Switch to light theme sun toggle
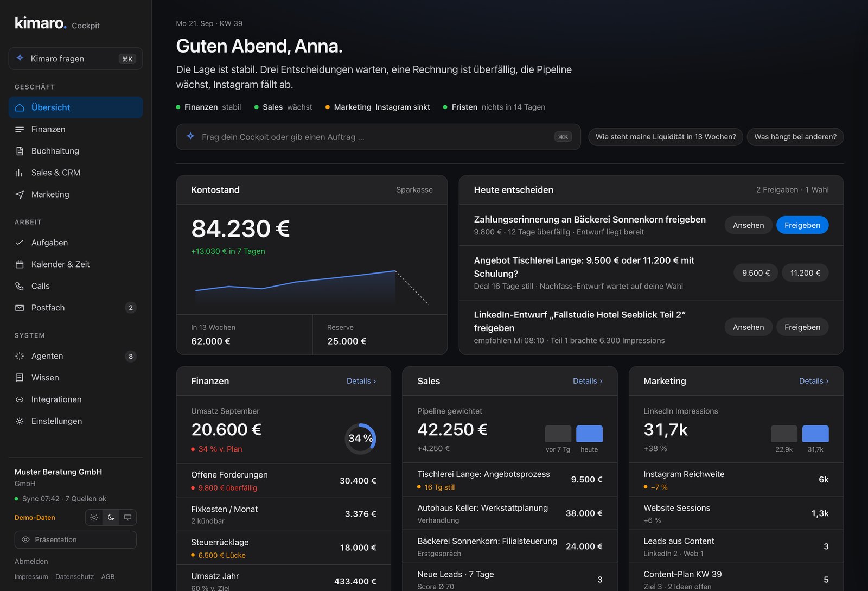Screen dimensions: 868x591 click(x=94, y=518)
